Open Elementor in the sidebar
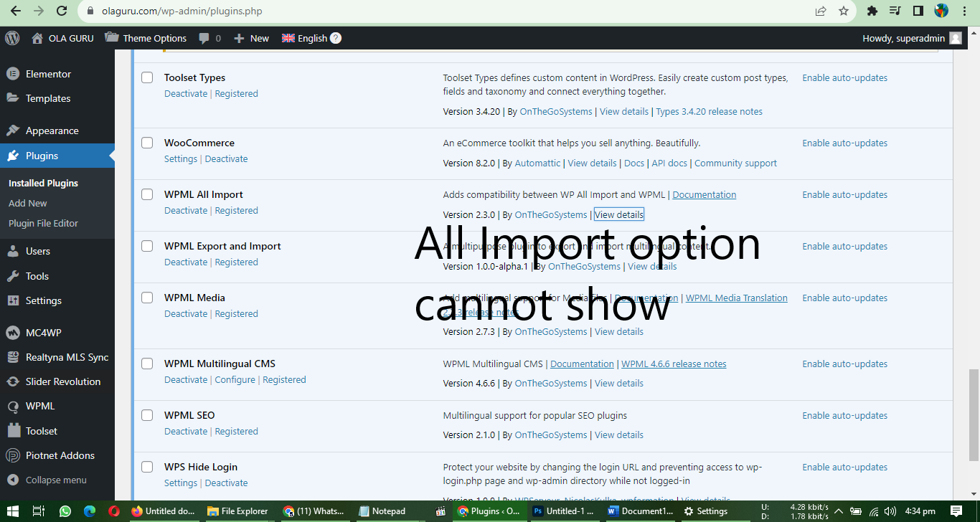The width and height of the screenshot is (980, 522). click(x=48, y=74)
